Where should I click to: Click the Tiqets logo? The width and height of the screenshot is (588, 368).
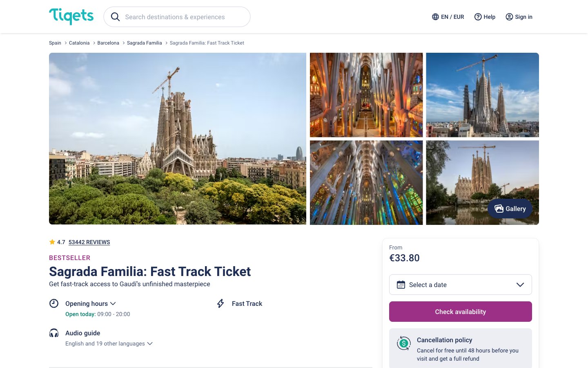pos(71,16)
